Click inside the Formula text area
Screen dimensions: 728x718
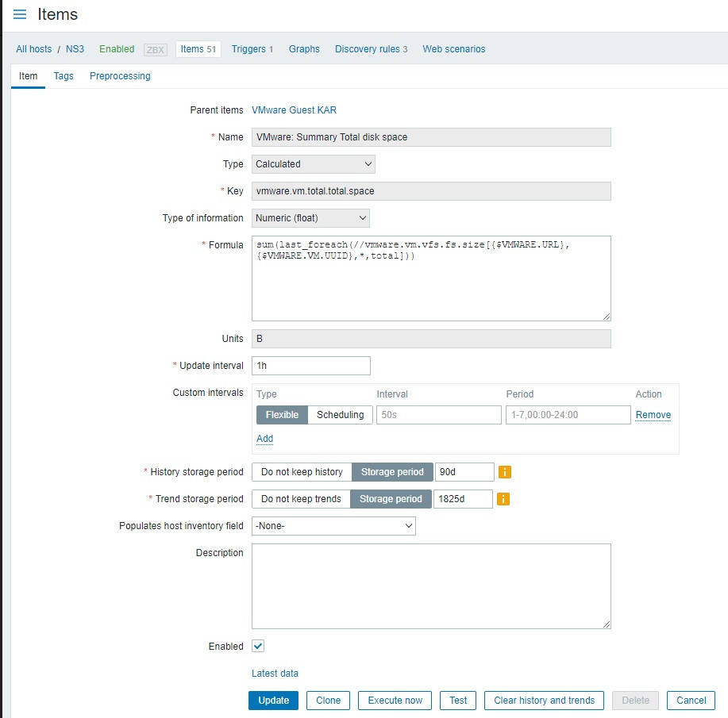pyautogui.click(x=431, y=278)
